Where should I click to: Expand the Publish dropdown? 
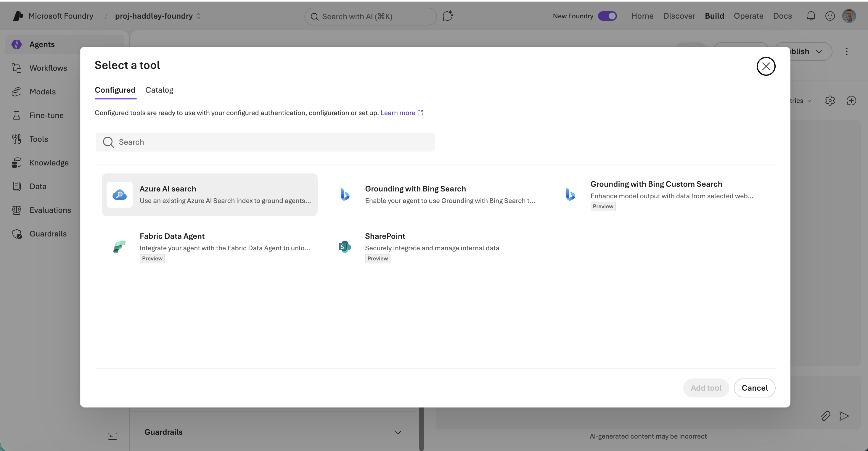click(x=819, y=51)
